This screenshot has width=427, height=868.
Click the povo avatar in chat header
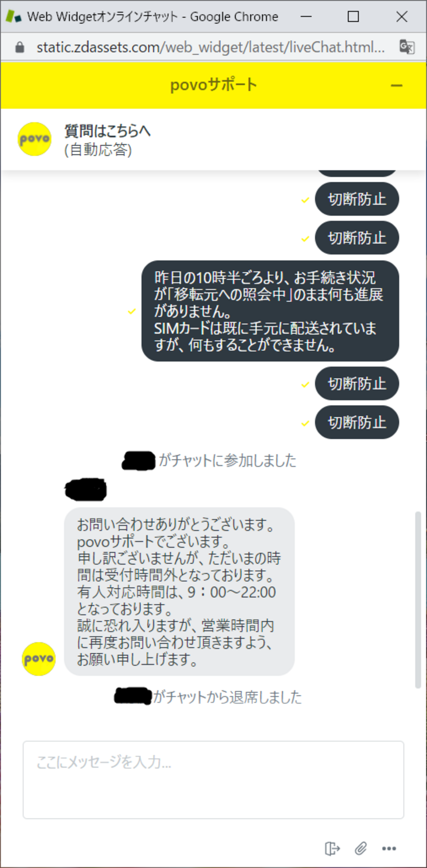coord(34,139)
